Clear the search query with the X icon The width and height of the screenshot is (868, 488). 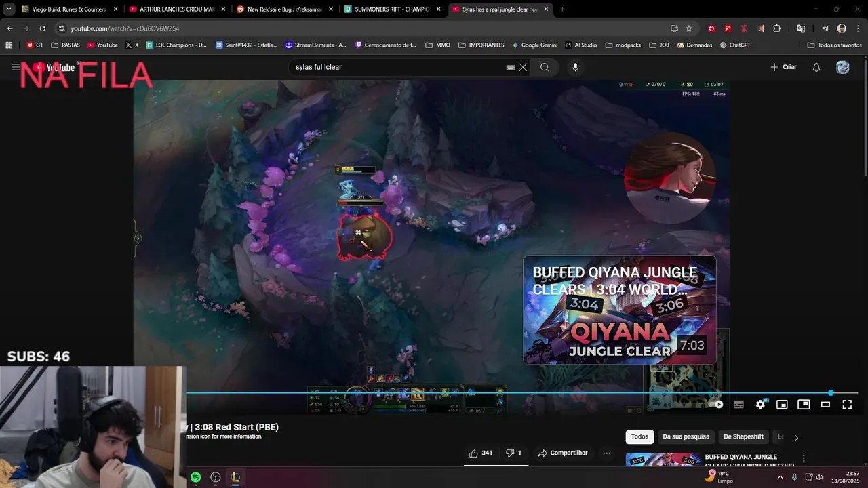point(523,67)
